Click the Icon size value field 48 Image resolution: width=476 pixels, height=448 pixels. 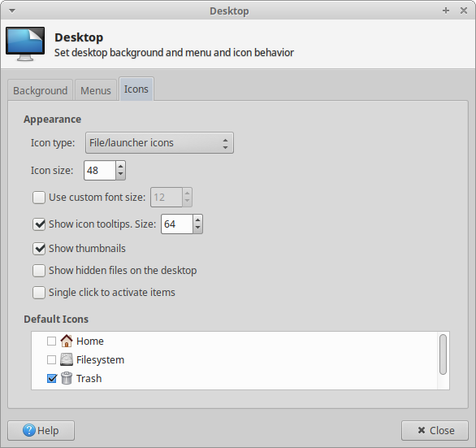click(100, 170)
